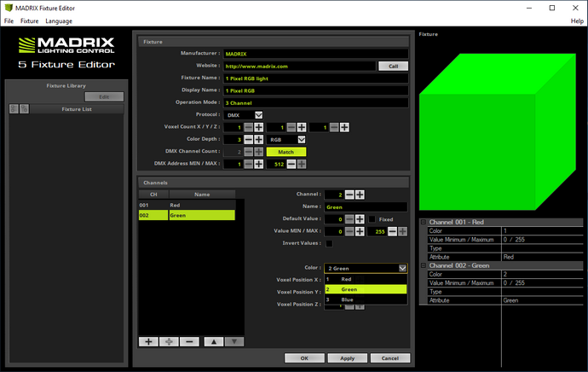This screenshot has width=588, height=372.
Task: Move selected channel up in list
Action: click(x=214, y=341)
